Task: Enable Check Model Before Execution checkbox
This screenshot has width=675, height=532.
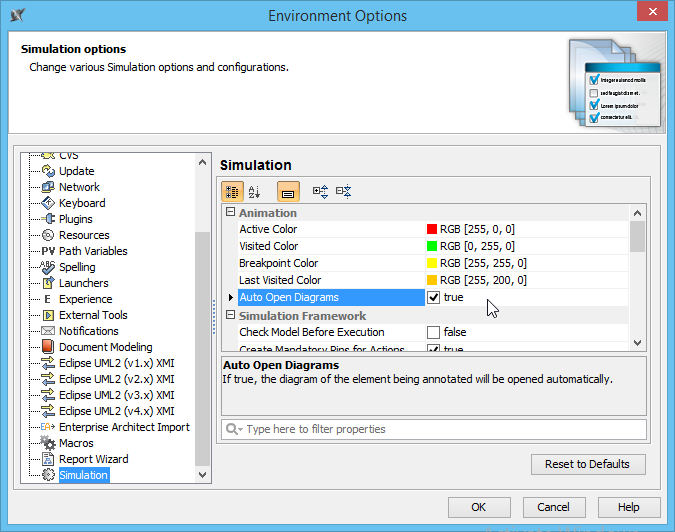Action: tap(433, 332)
